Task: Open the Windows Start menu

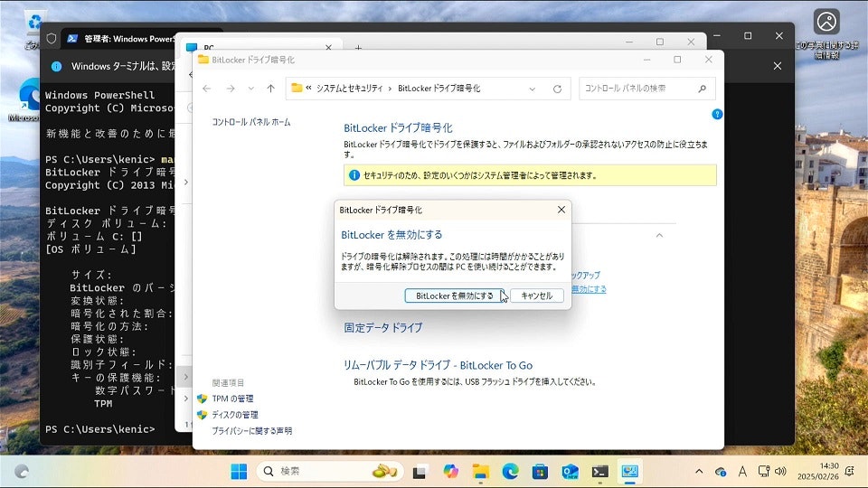Action: click(x=239, y=472)
